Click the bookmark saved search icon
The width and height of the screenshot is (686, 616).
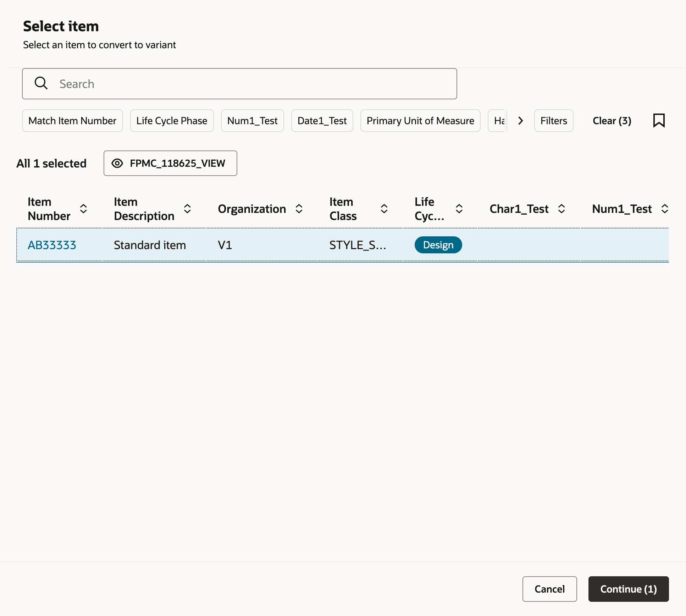659,121
